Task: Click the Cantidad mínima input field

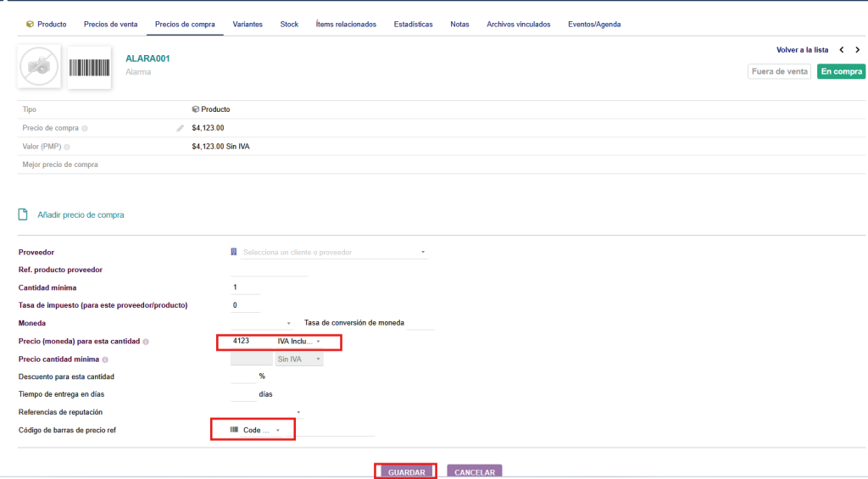Action: (x=245, y=287)
